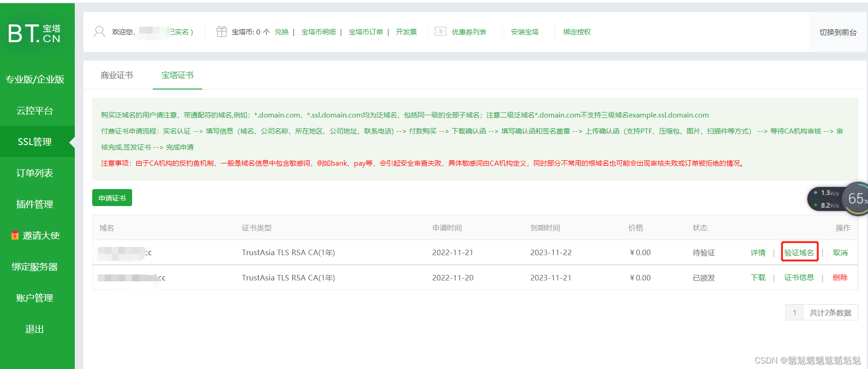Click the first row's TrustAsia TLS RSA CA cell
868x369 pixels.
288,253
